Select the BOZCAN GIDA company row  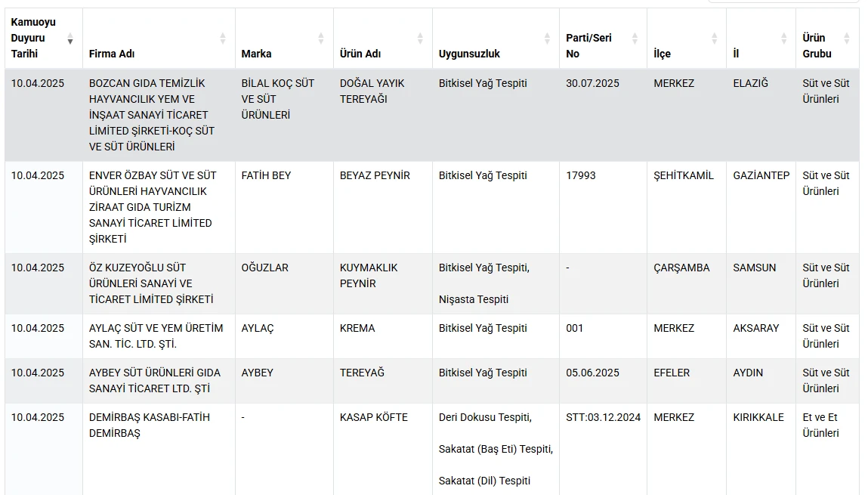[x=432, y=115]
